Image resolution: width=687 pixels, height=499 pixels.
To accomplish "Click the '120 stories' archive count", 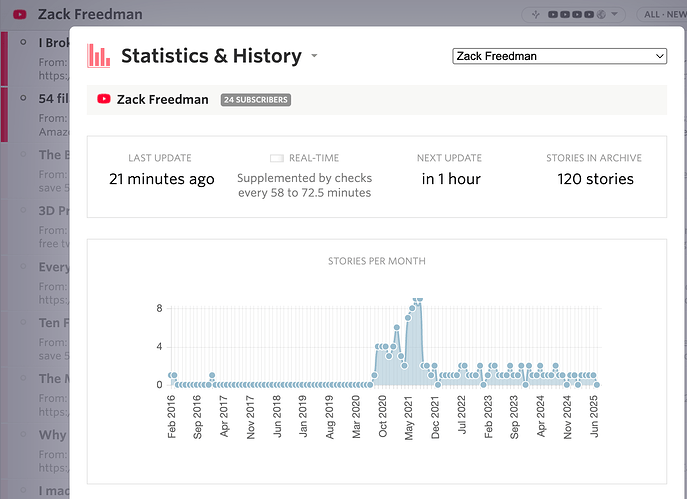I will pyautogui.click(x=595, y=179).
